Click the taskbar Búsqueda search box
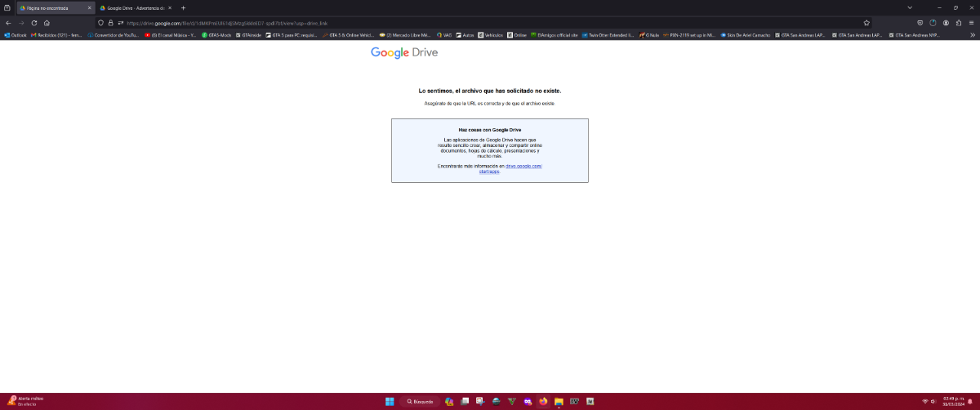980x410 pixels. tap(421, 401)
